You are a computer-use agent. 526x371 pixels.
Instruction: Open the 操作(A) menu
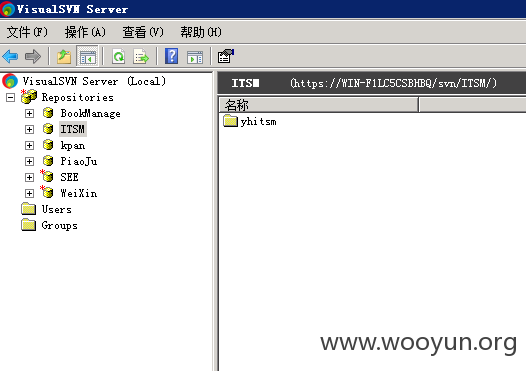click(85, 32)
